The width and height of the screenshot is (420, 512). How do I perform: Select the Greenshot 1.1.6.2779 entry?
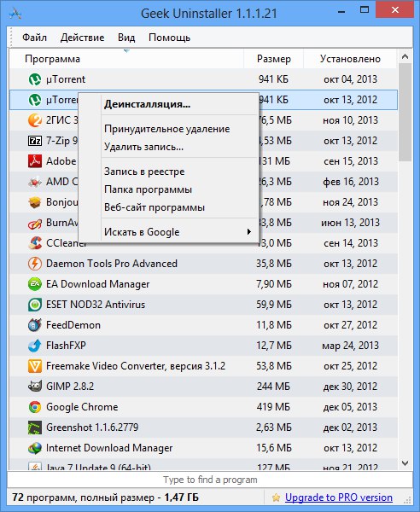tap(203, 428)
